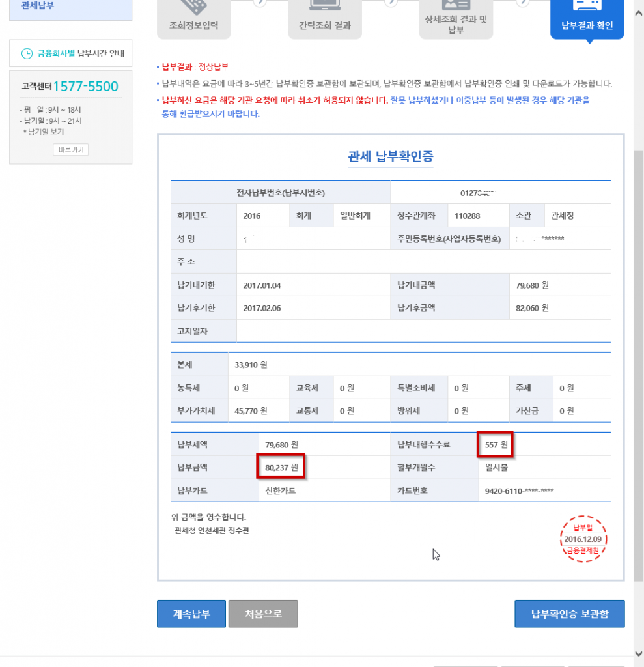Click the 상세조회 결과 및 납부 step icon
The image size is (644, 667).
(455, 5)
